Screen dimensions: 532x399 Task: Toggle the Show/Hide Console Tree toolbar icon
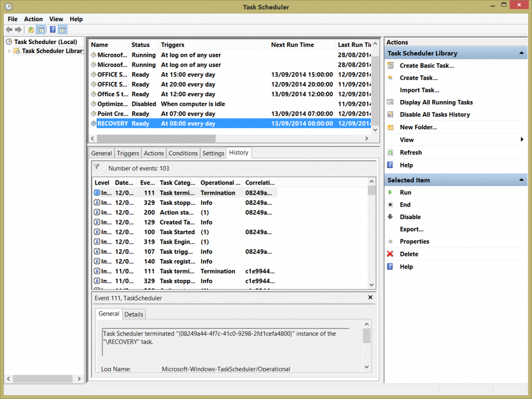point(40,30)
